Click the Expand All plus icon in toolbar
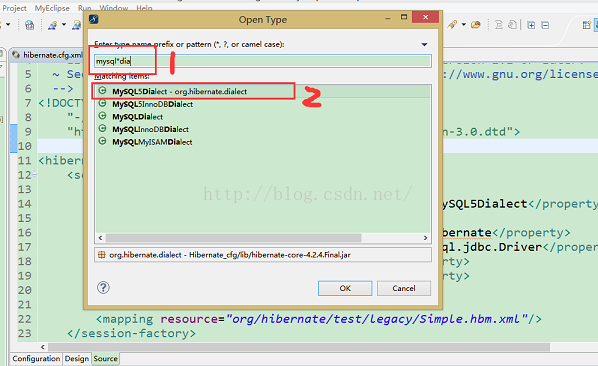Image resolution: width=598 pixels, height=366 pixels. [x=530, y=25]
